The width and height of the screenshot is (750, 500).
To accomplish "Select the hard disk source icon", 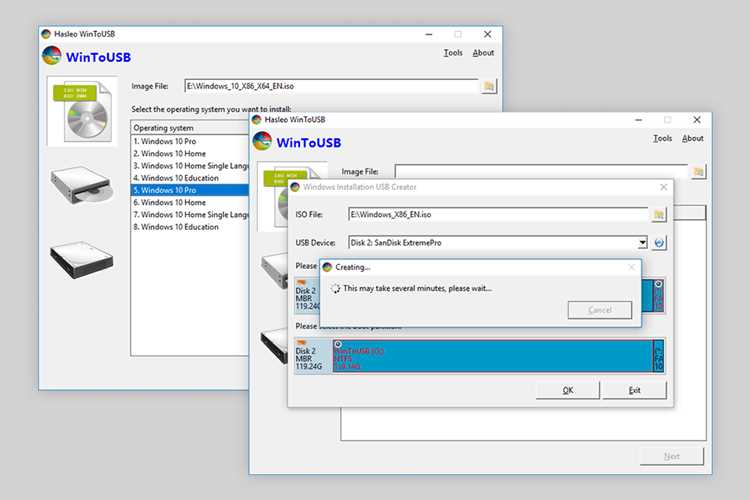I will pyautogui.click(x=82, y=260).
